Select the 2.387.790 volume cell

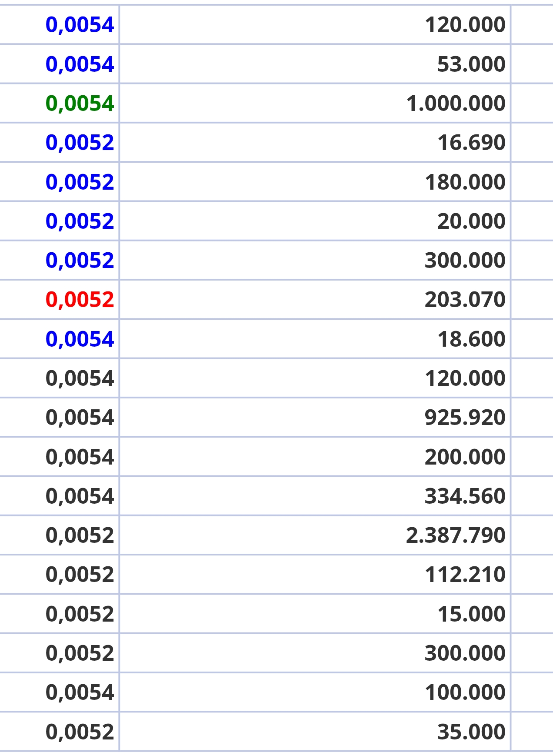coord(455,535)
